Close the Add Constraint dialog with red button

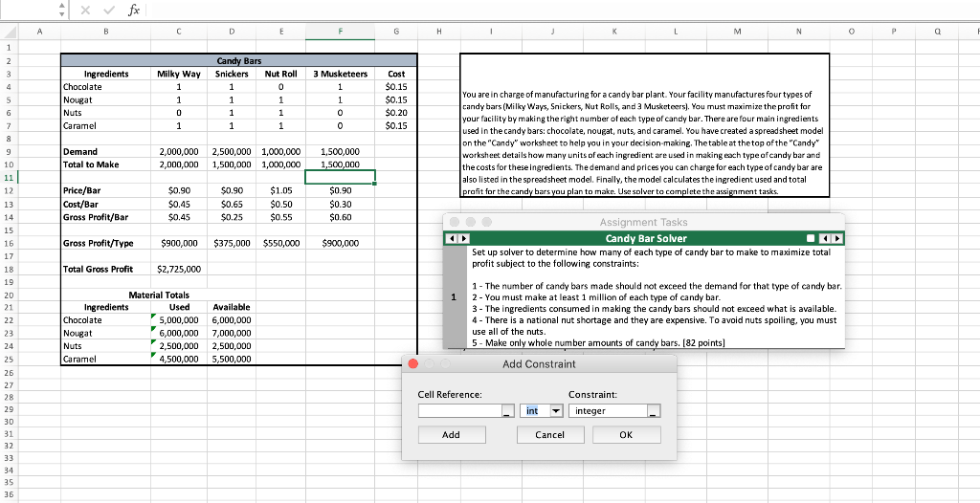tap(412, 364)
